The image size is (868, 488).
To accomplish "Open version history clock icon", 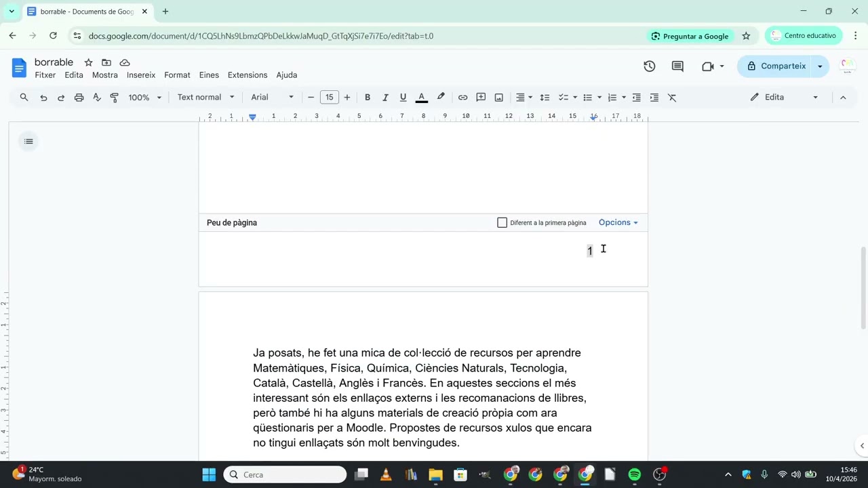I will coord(650,66).
